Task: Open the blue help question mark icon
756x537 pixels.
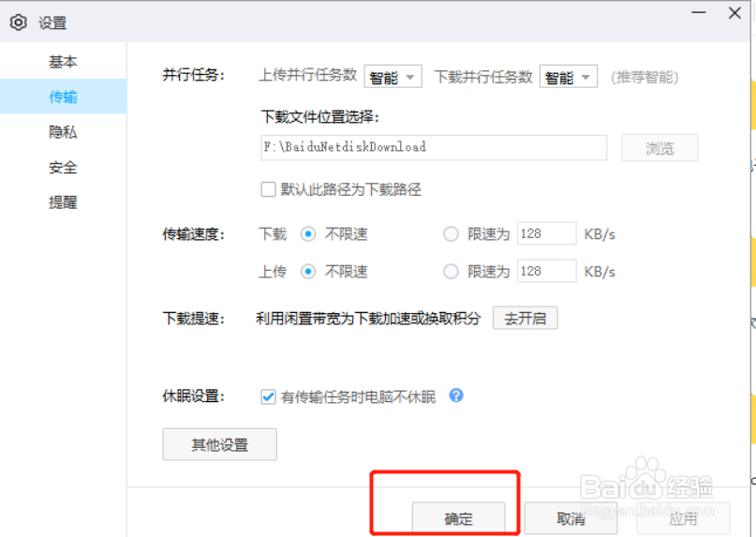Action: point(456,395)
